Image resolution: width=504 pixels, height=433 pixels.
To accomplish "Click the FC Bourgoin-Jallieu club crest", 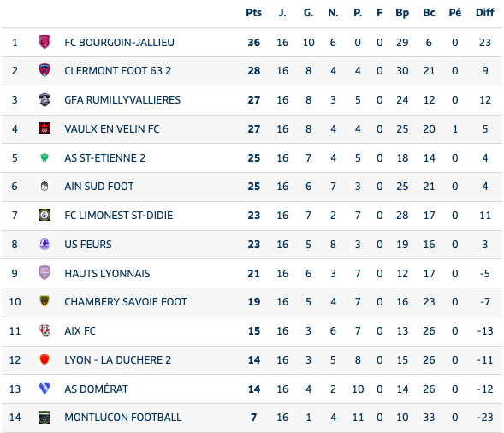I will 44,42.
